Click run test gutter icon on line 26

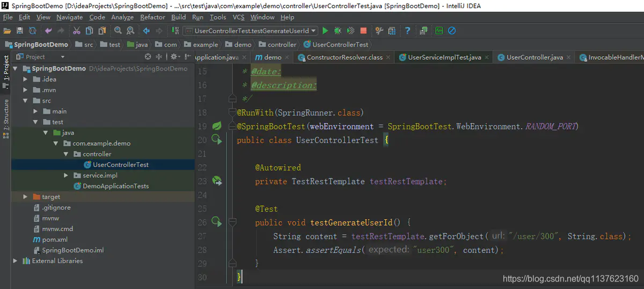click(217, 222)
